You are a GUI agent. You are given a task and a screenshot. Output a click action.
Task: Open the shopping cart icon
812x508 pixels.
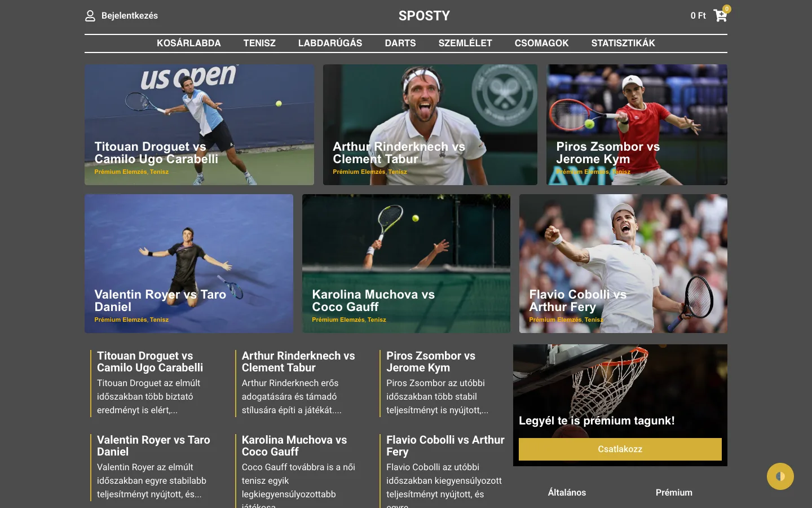pos(720,16)
